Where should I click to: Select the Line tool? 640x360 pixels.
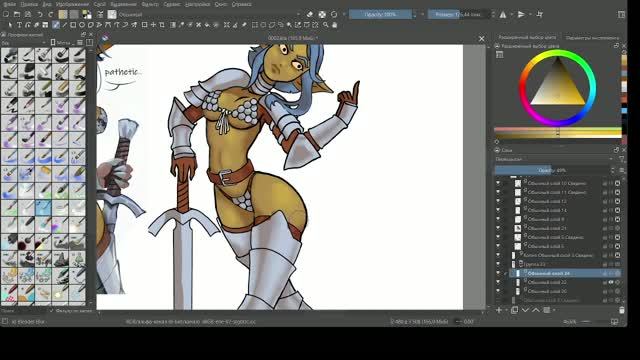tap(64, 25)
